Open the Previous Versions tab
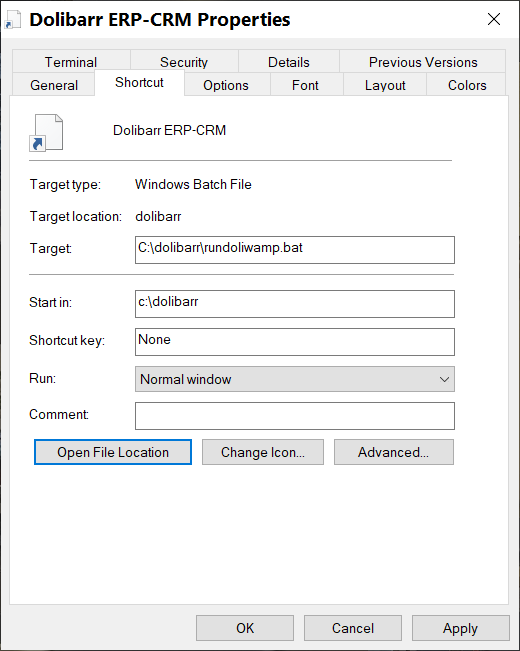The image size is (520, 651). click(423, 62)
